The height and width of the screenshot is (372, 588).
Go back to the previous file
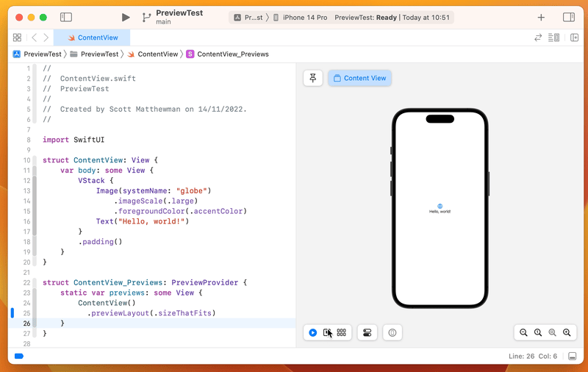coord(34,37)
